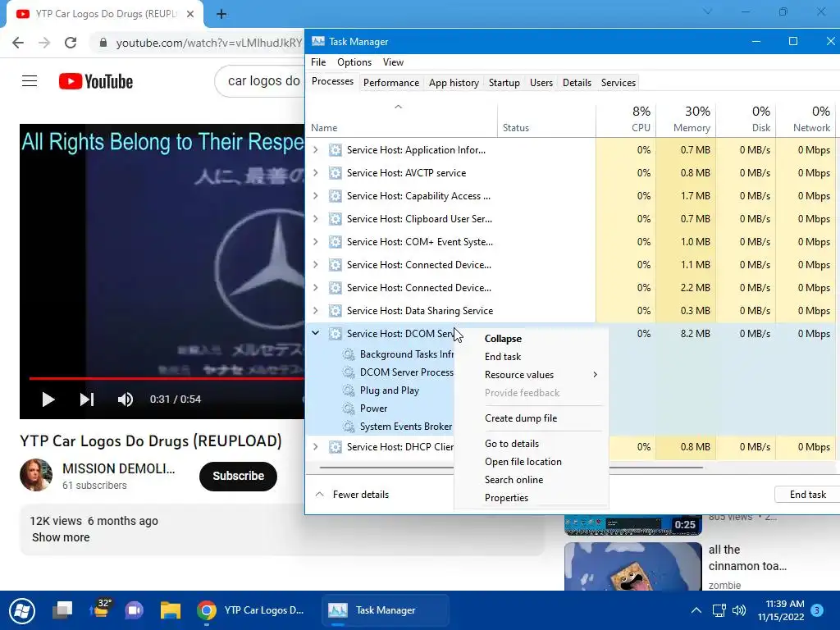Click the taskbar volume speaker icon
This screenshot has height=630, width=840.
[x=739, y=610]
